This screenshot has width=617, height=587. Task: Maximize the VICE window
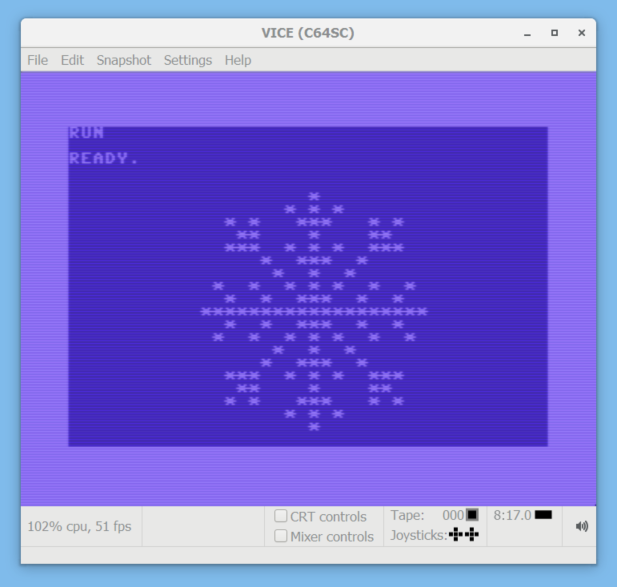click(x=555, y=33)
